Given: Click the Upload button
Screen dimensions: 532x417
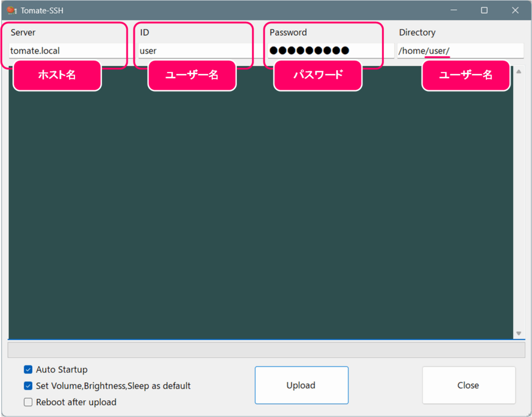Looking at the screenshot, I should click(302, 385).
